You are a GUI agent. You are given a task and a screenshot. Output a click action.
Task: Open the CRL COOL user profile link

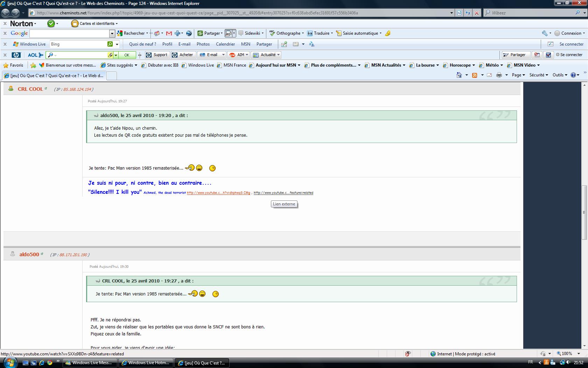tap(30, 89)
